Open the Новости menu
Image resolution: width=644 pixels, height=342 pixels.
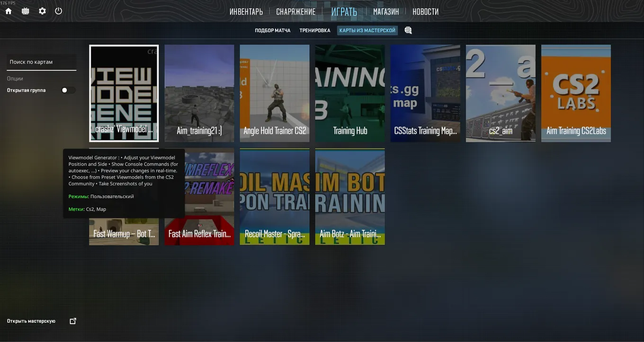click(x=426, y=12)
